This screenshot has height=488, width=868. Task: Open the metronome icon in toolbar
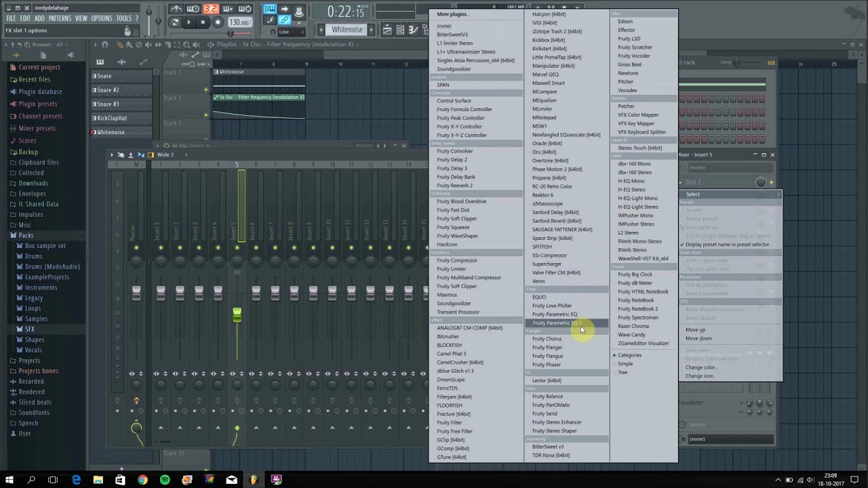pos(175,9)
